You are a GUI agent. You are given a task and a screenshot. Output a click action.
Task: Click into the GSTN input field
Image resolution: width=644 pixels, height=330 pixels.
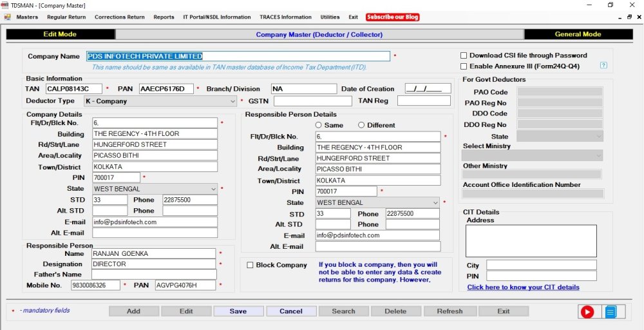click(312, 101)
